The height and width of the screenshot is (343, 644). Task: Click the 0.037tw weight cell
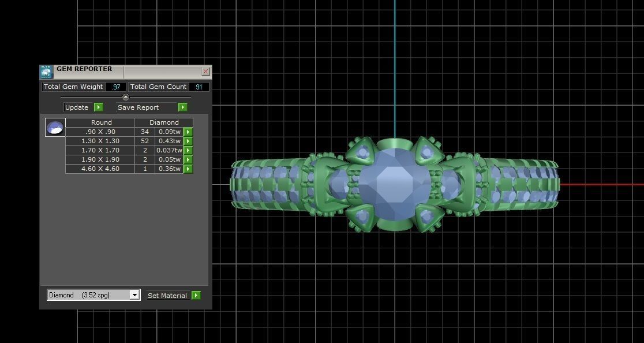point(169,150)
